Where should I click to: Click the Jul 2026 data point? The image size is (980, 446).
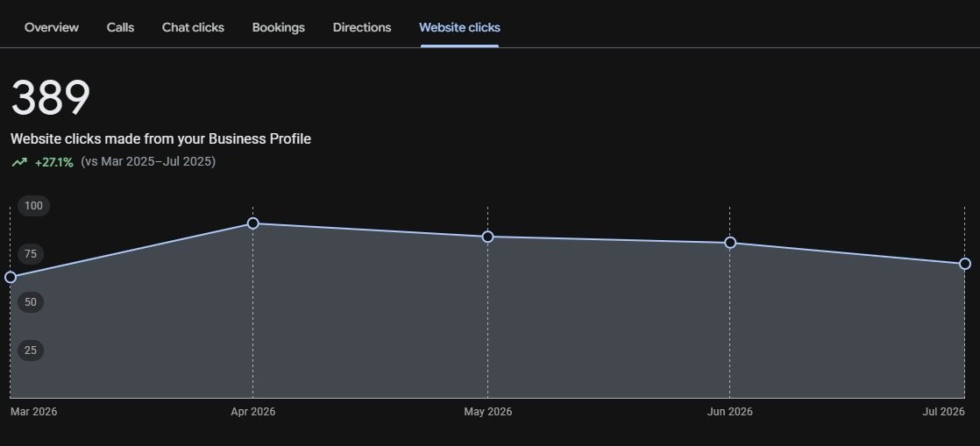(x=965, y=264)
